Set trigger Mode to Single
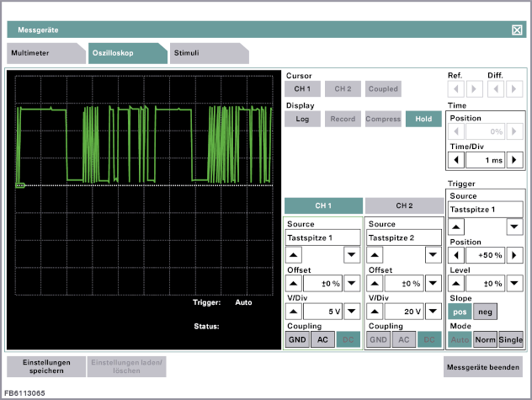The image size is (532, 400). coord(511,339)
